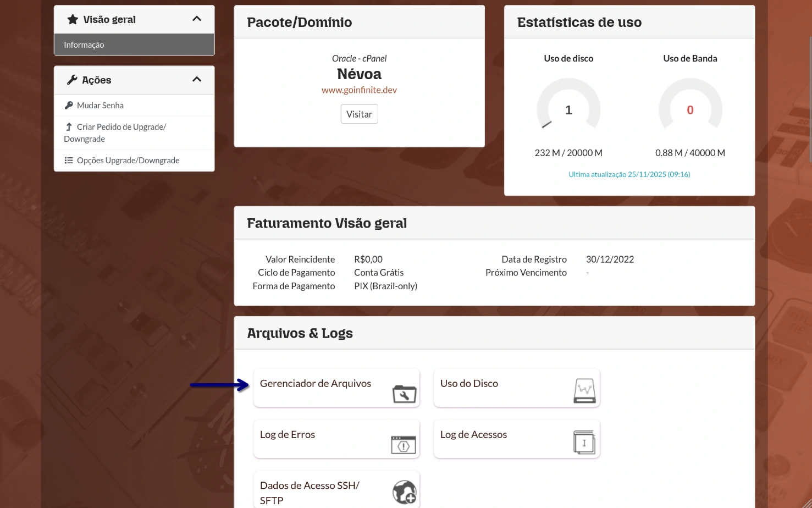The image size is (812, 508).
Task: Collapse the Ações panel chevron
Action: pos(197,80)
